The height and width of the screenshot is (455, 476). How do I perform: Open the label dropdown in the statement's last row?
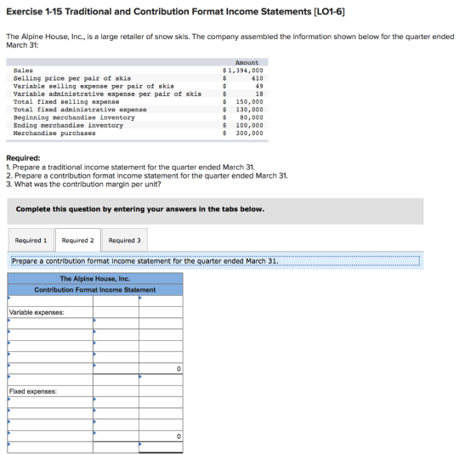pyautogui.click(x=50, y=447)
